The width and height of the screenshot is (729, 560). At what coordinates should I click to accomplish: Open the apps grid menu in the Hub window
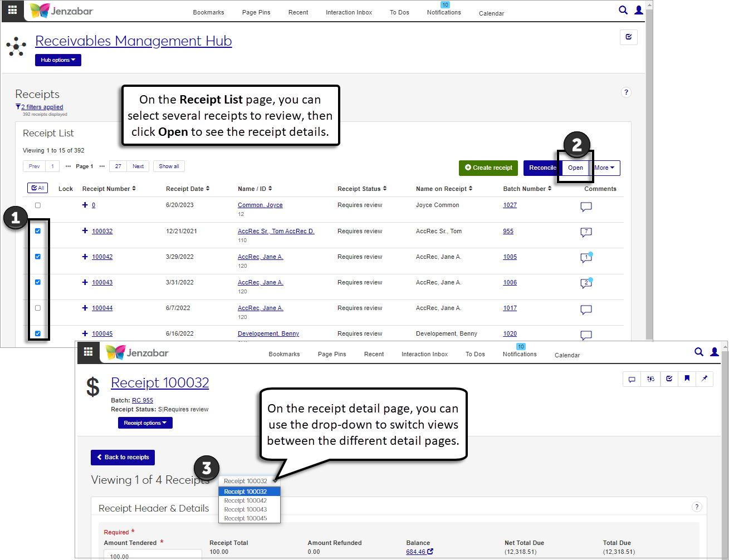12,10
